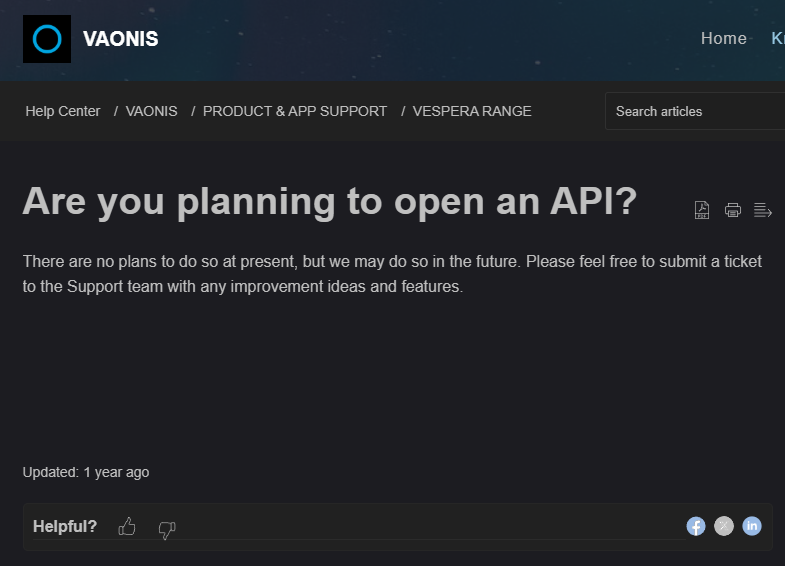Click the VAONIS brand name in header
The height and width of the screenshot is (566, 785).
click(121, 40)
